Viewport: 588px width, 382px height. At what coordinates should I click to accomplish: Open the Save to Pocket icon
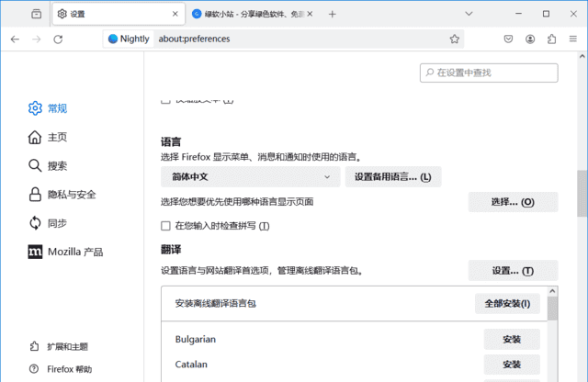(508, 39)
